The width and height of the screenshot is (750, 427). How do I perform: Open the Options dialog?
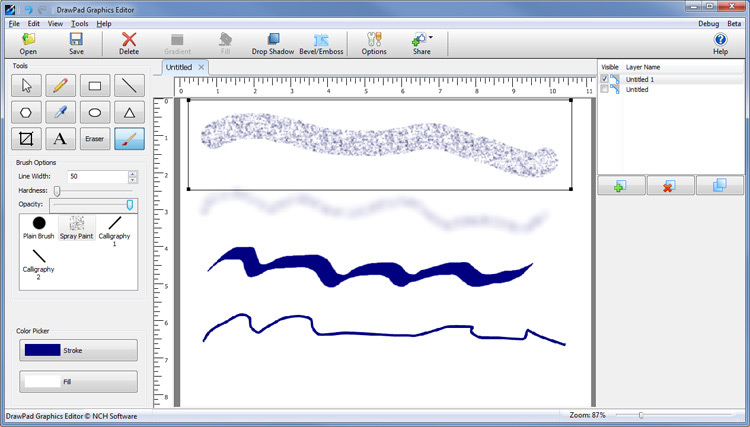[374, 44]
